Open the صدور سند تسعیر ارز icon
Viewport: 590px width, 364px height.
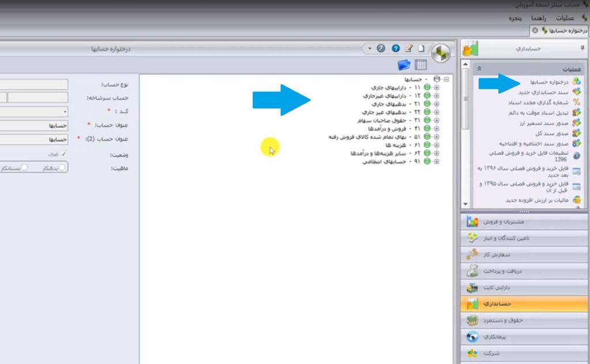(x=576, y=123)
